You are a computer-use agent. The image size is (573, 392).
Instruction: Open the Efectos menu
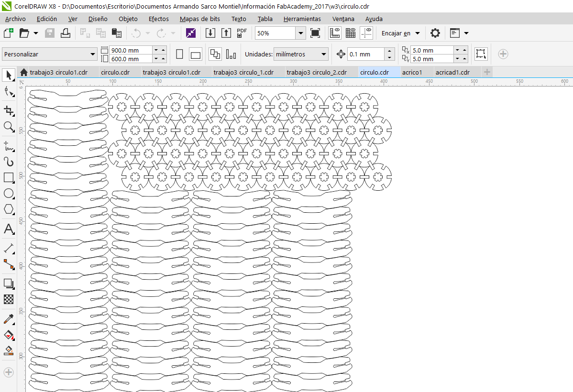pos(159,19)
